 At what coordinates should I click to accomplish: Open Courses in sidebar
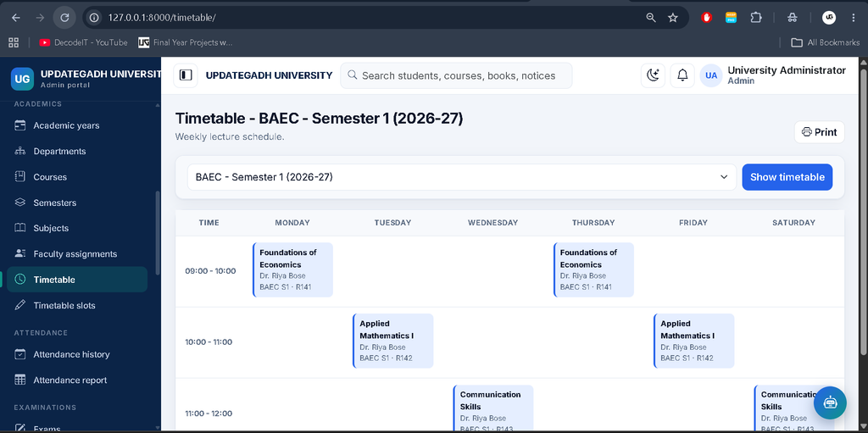pos(77,177)
